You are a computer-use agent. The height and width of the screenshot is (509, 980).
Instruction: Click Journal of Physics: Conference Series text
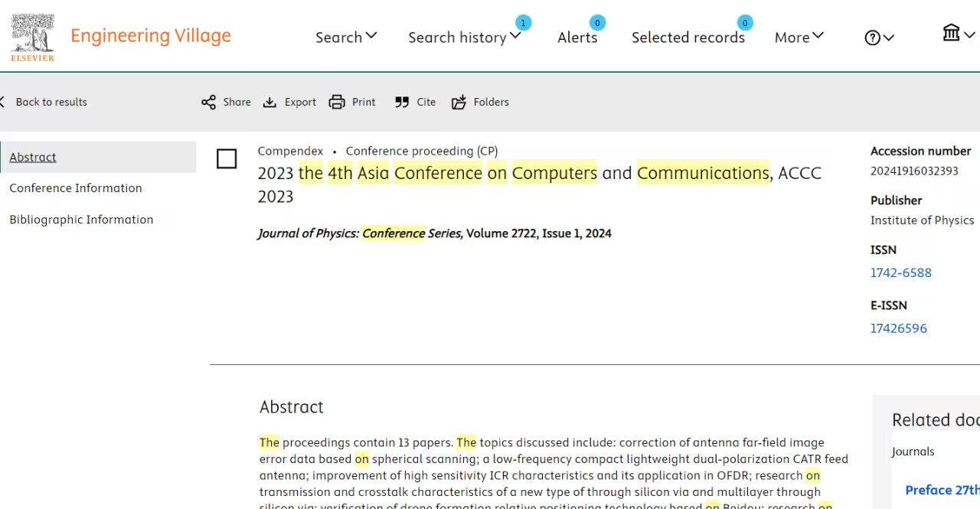[x=360, y=233]
